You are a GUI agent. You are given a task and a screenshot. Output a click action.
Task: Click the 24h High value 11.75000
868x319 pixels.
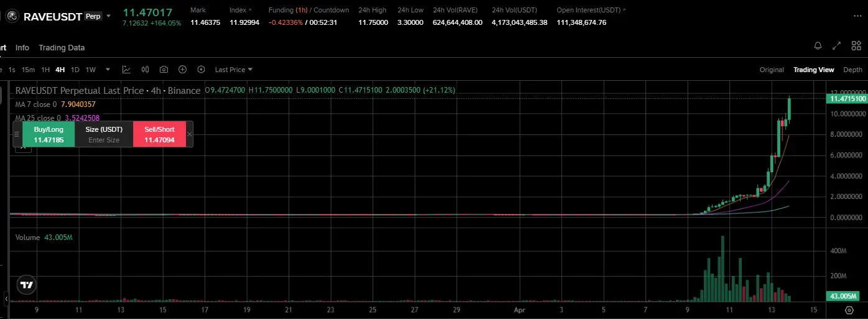coord(373,22)
